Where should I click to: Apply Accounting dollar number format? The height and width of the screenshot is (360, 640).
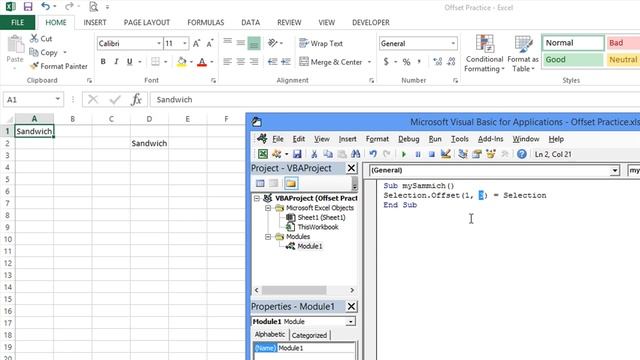(386, 62)
